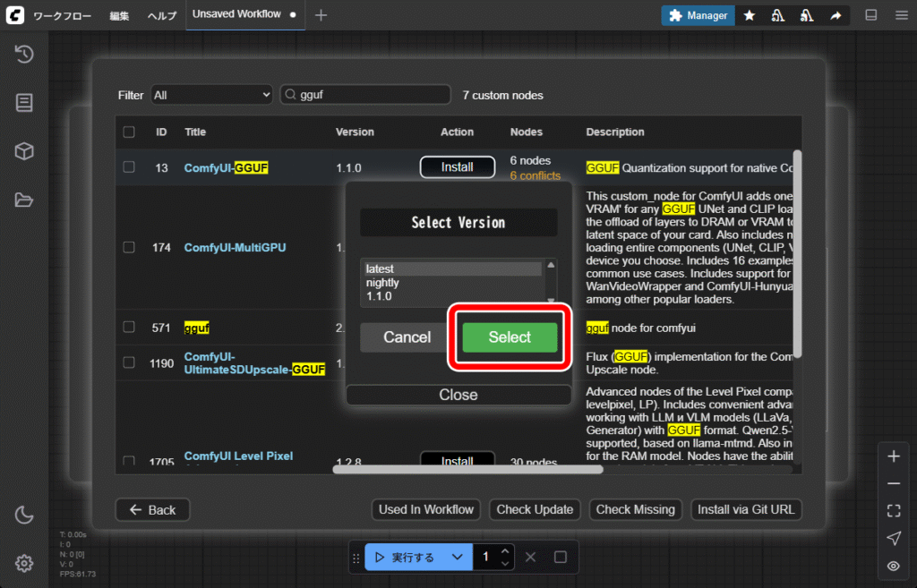Screen dimensions: 917x588
Task: Click the Close button below dialog
Action: point(458,395)
